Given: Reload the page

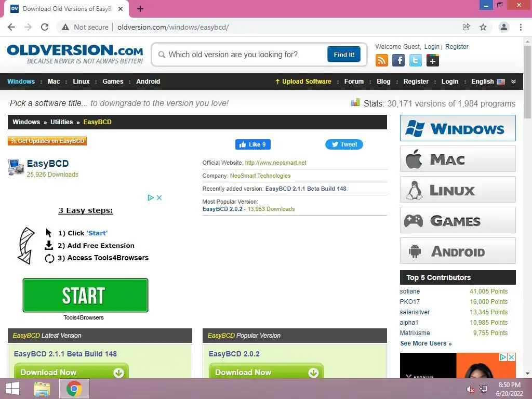Looking at the screenshot, I should pyautogui.click(x=45, y=27).
